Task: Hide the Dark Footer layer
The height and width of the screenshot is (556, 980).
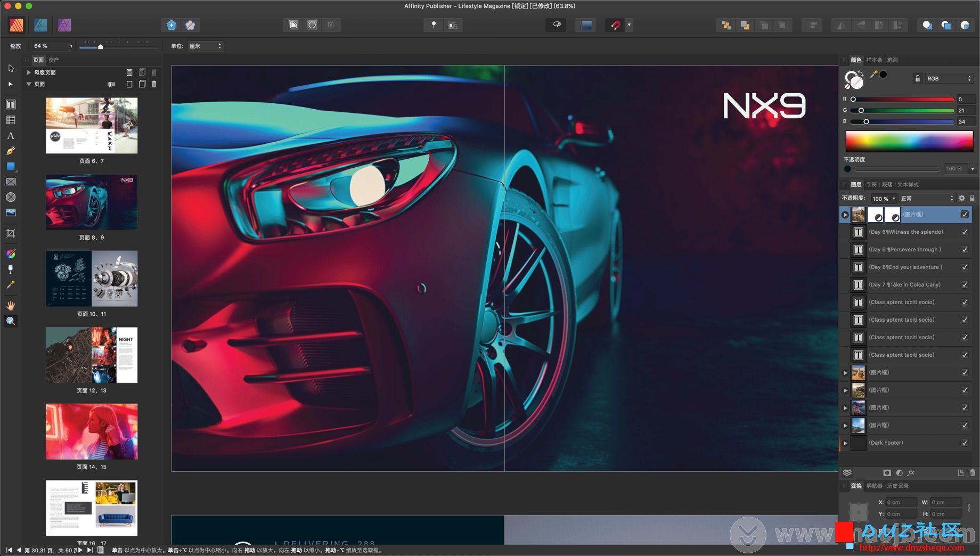Action: 965,443
